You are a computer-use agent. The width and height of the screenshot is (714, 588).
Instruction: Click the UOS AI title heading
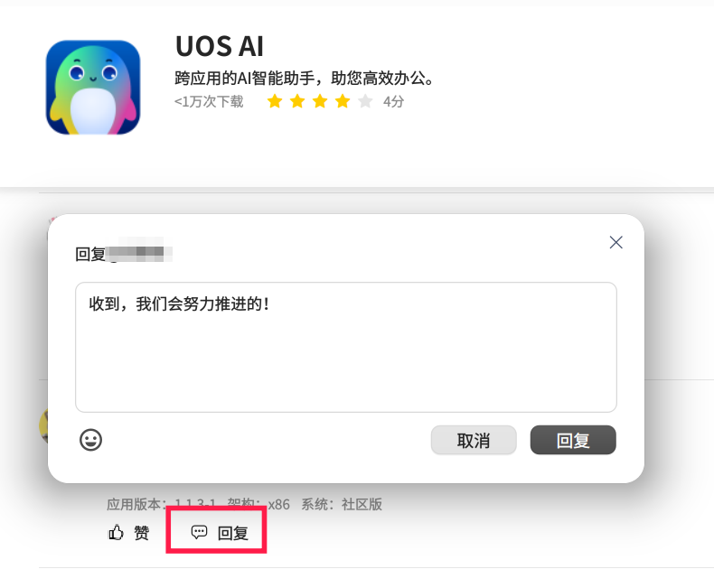(220, 46)
